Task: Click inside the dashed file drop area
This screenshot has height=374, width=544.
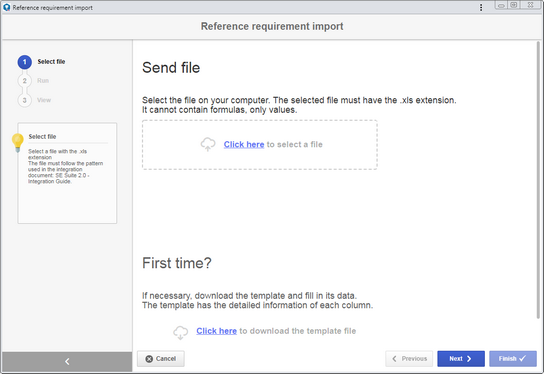Action: 260,145
